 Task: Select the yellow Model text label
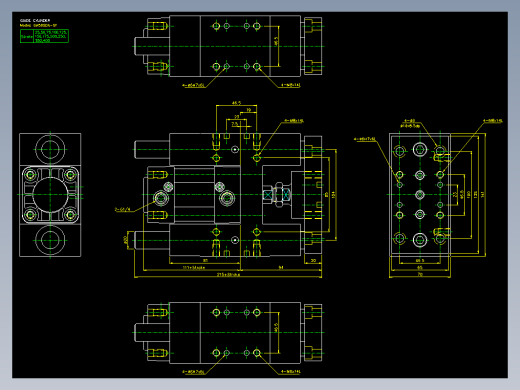click(38, 25)
